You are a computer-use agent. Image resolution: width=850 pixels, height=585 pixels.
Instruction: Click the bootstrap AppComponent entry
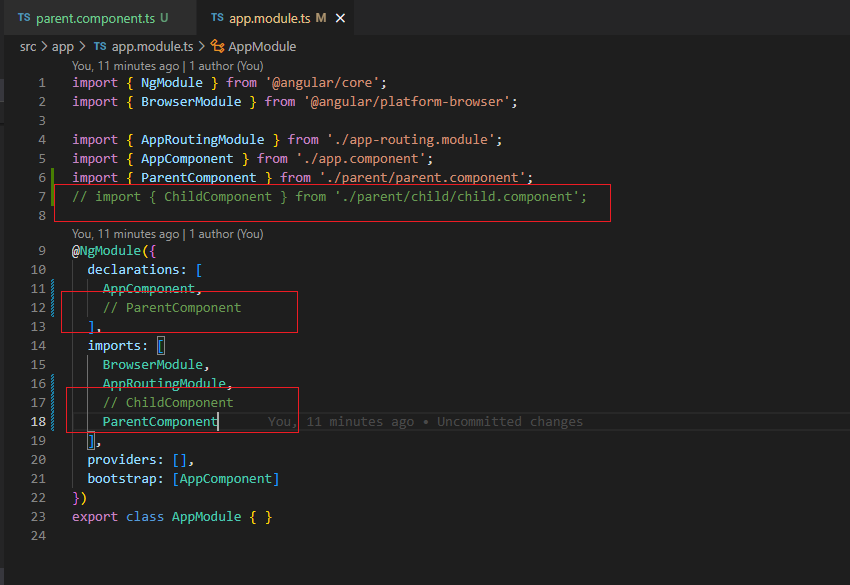(226, 479)
